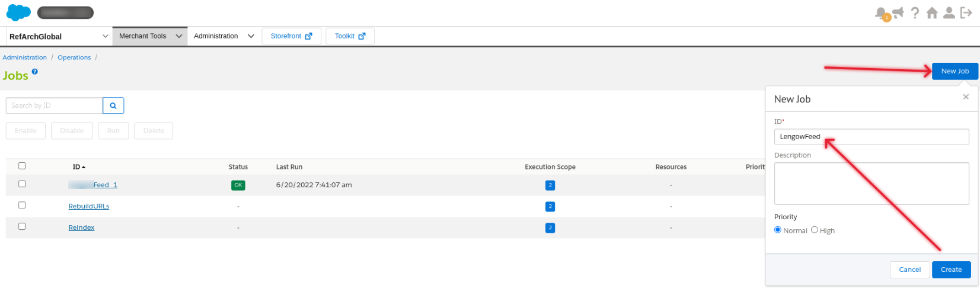Click the Salesforce cloud logo
The width and height of the screenshot is (980, 305).
(x=18, y=12)
